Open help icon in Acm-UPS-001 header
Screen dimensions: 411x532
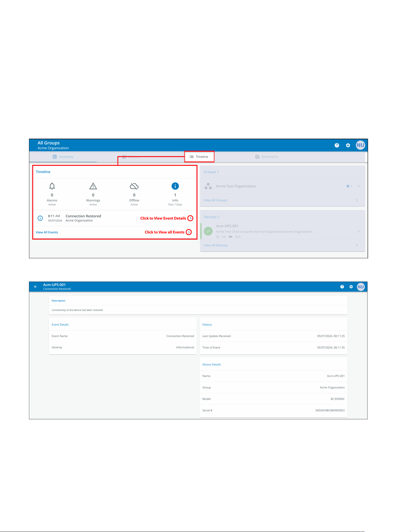click(342, 287)
